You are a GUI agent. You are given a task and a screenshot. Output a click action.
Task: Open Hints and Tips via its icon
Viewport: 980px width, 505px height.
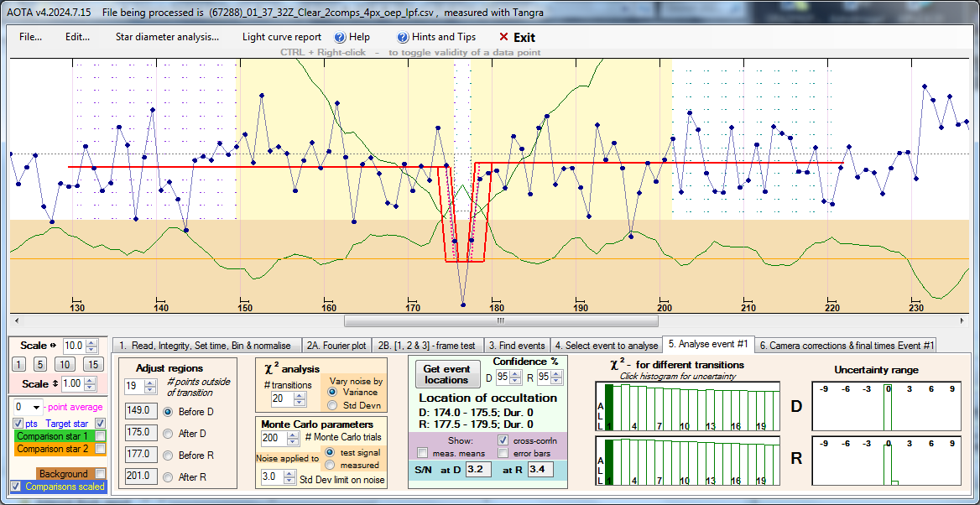click(x=403, y=37)
